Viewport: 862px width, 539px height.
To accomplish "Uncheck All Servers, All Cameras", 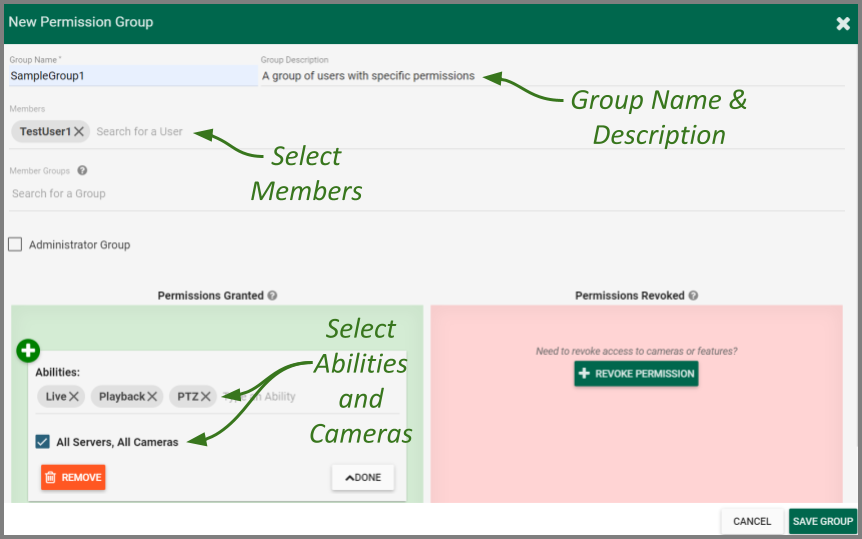I will [43, 442].
